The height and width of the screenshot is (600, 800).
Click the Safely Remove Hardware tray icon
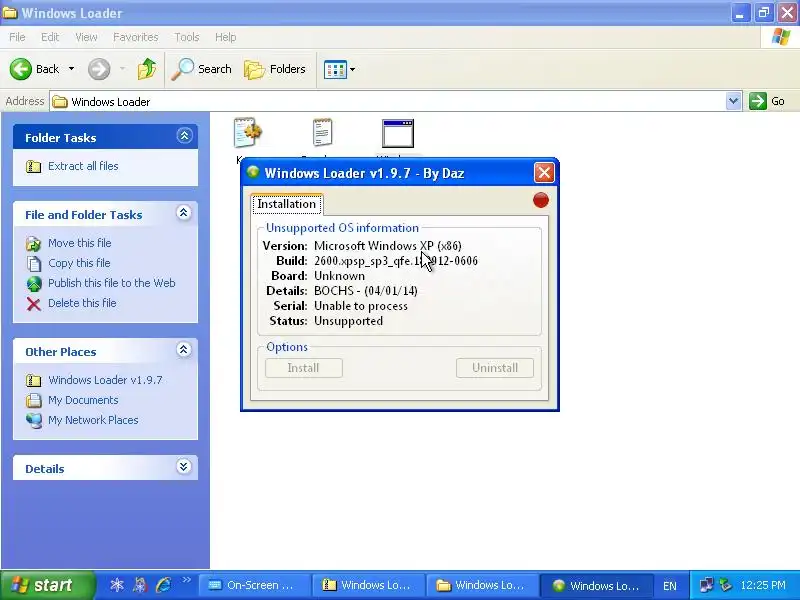[x=725, y=585]
